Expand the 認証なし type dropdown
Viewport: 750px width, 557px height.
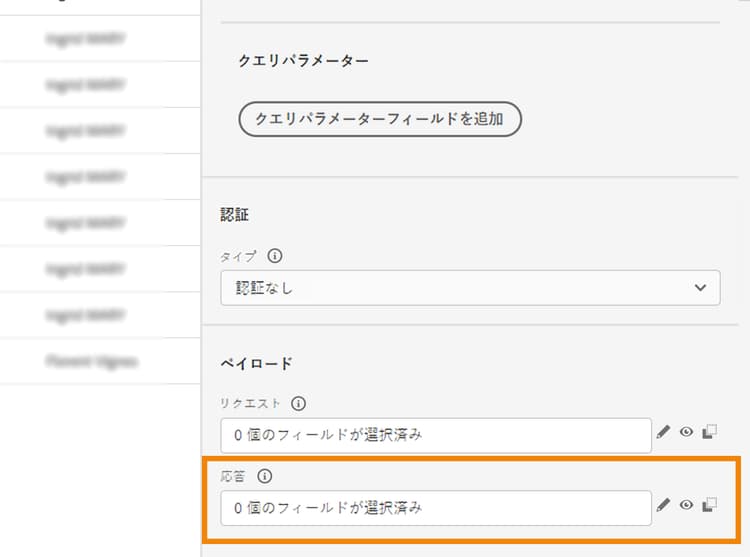click(x=470, y=288)
